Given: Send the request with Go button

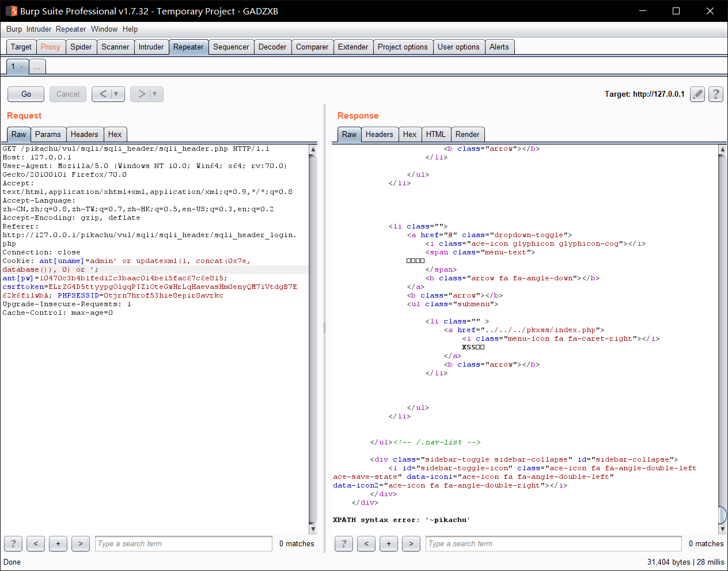Looking at the screenshot, I should 26,94.
